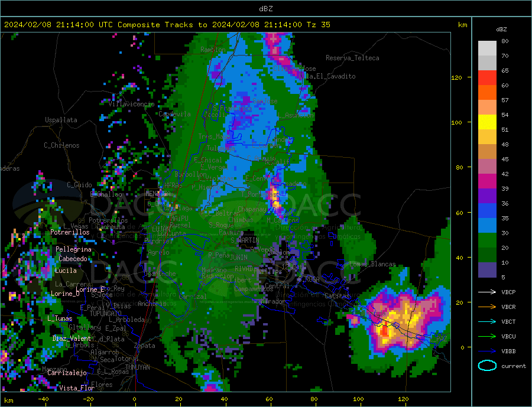
Task: Click the 'Lomas_Blancas' map label
Action: (372, 264)
